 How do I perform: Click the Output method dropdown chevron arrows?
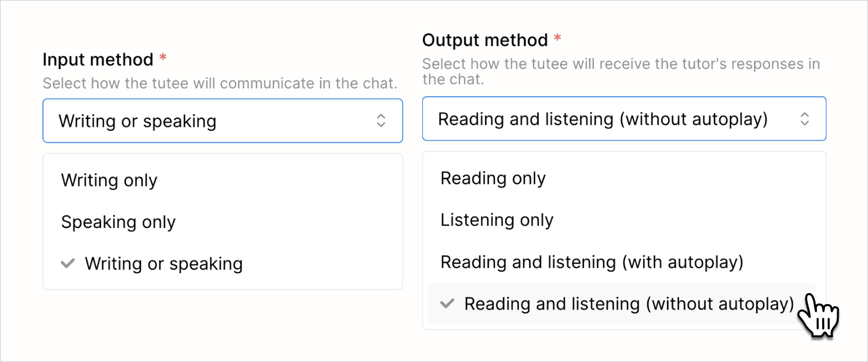click(805, 119)
